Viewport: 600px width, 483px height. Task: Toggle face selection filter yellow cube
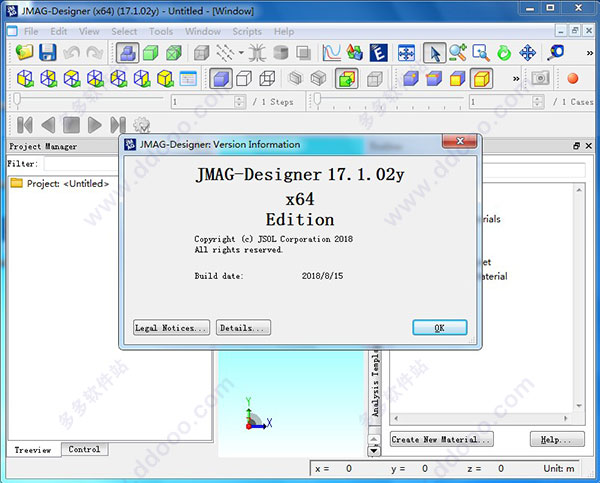[x=457, y=78]
